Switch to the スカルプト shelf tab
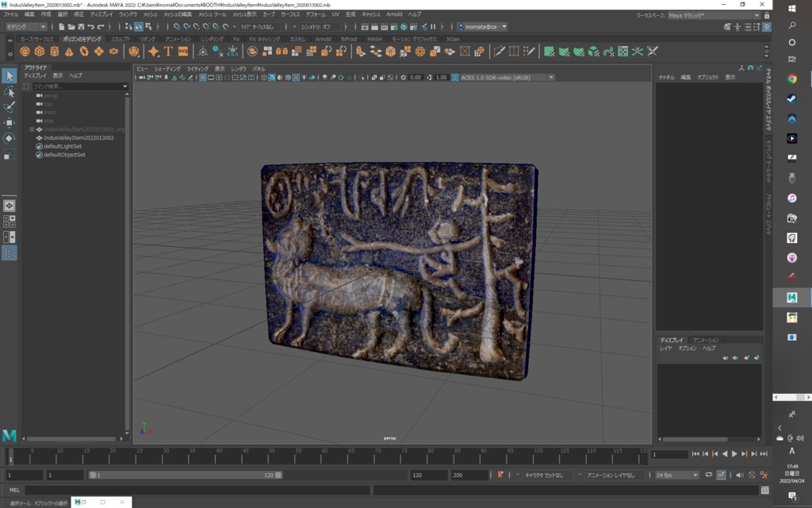Image resolution: width=812 pixels, height=508 pixels. point(119,37)
